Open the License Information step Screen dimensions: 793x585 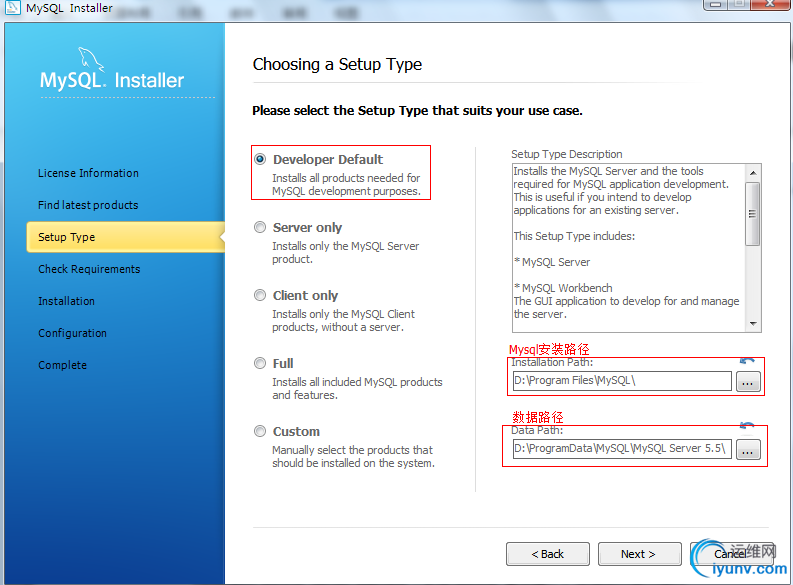pos(89,173)
